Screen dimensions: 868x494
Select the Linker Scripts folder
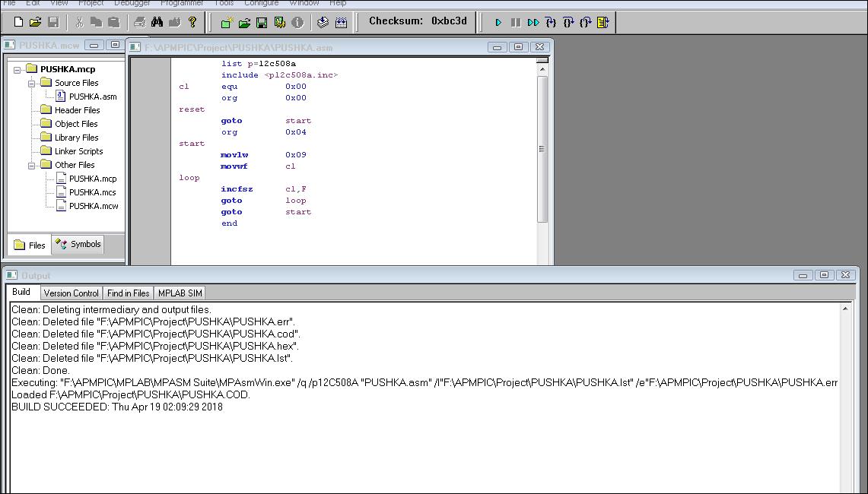click(78, 151)
